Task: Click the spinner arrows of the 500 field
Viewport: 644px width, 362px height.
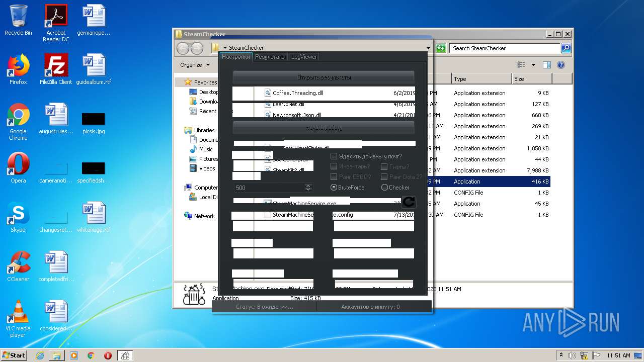Action: click(308, 188)
